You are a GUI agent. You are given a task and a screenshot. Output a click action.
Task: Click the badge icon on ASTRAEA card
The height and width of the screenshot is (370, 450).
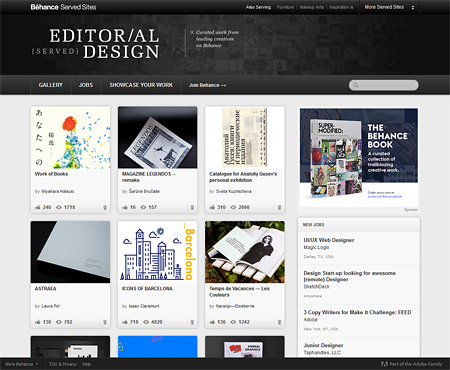pyautogui.click(x=105, y=322)
